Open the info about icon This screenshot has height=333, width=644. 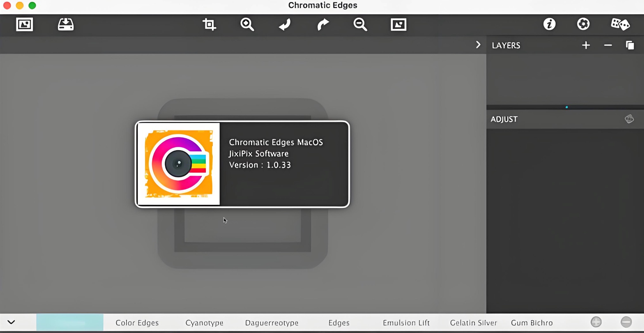coord(550,24)
